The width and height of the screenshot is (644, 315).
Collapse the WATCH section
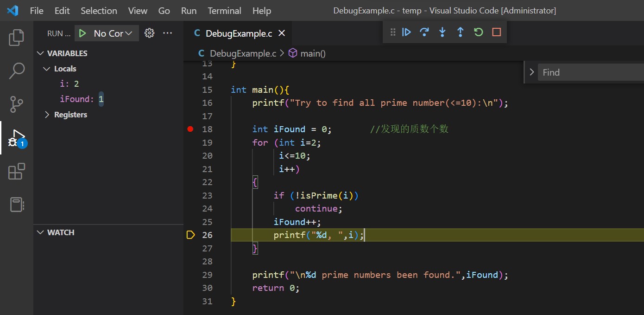(41, 232)
